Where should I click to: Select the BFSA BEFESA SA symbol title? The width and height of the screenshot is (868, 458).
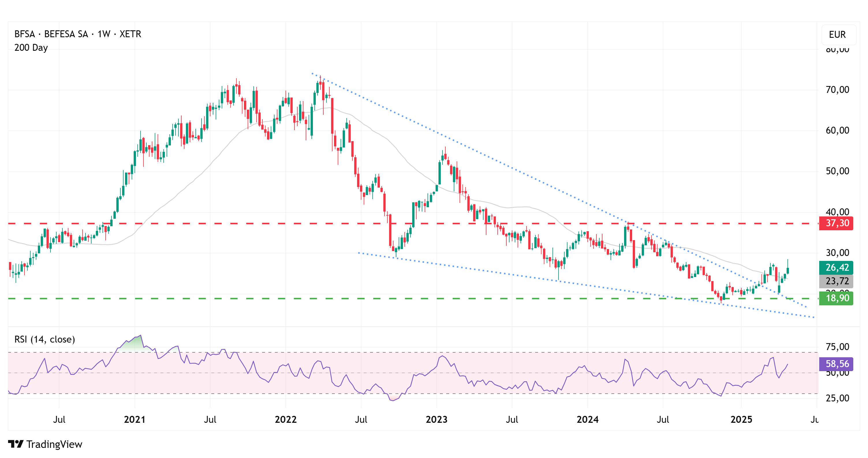click(77, 34)
